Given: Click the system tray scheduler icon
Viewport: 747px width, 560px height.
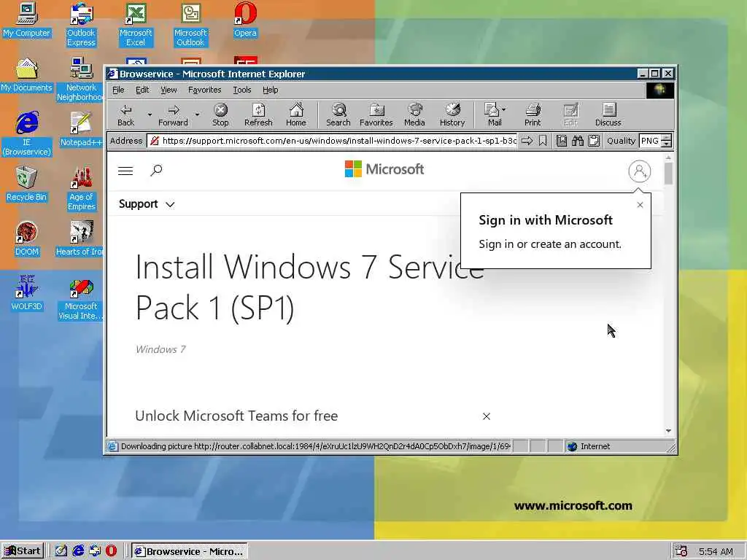Looking at the screenshot, I should (681, 551).
